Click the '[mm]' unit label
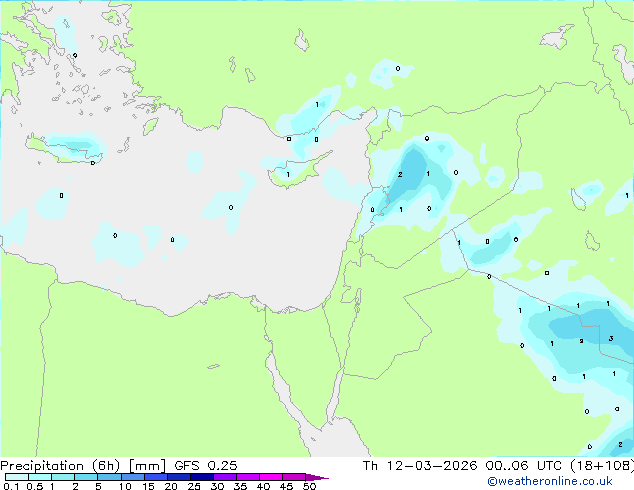Image resolution: width=634 pixels, height=490 pixels. tap(148, 466)
